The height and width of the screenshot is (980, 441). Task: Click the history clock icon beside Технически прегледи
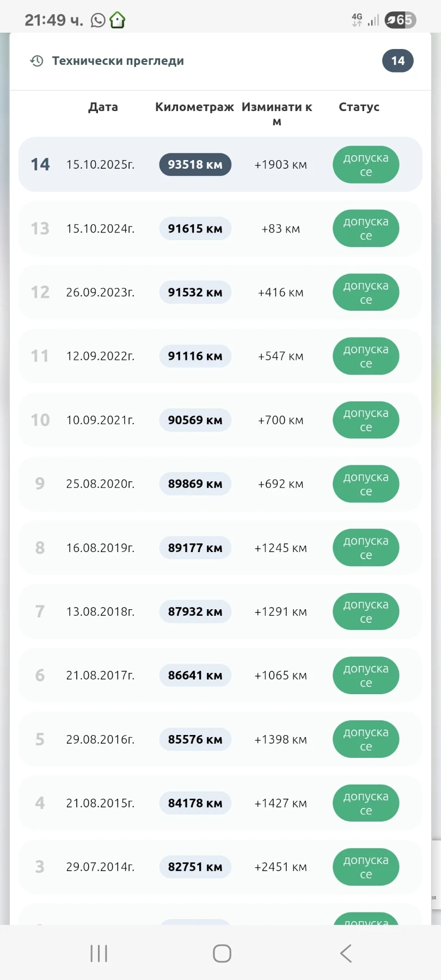36,61
